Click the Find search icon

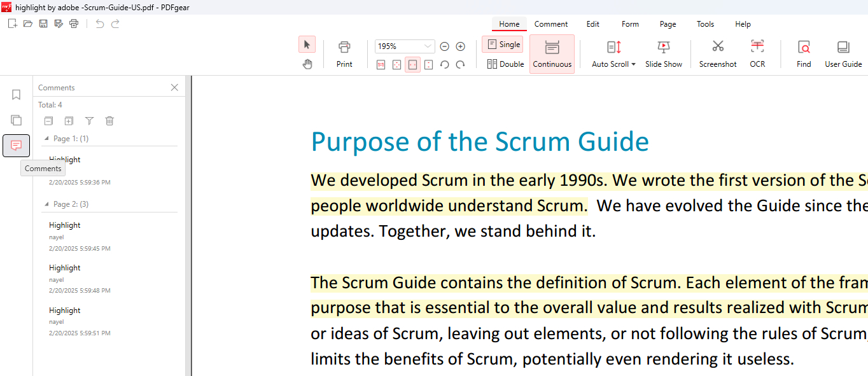pos(804,53)
